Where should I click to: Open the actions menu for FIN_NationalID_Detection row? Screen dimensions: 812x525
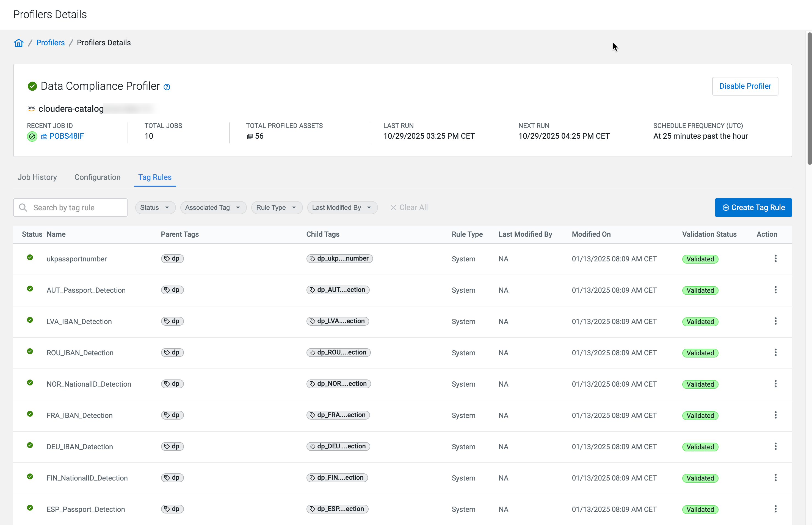(775, 477)
